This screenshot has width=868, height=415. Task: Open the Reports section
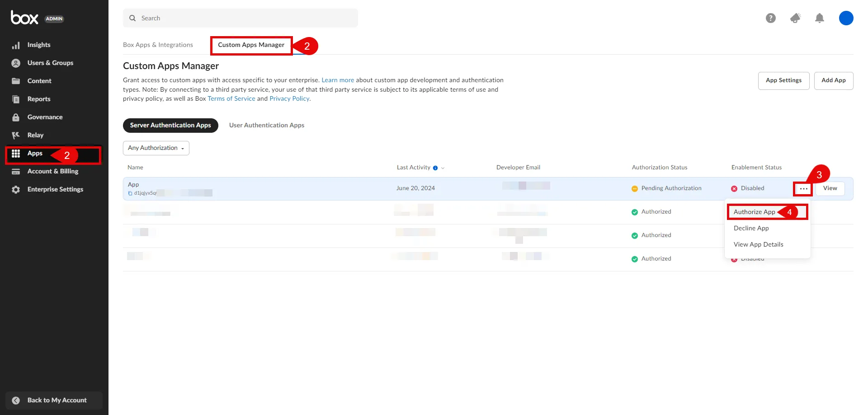tap(38, 99)
